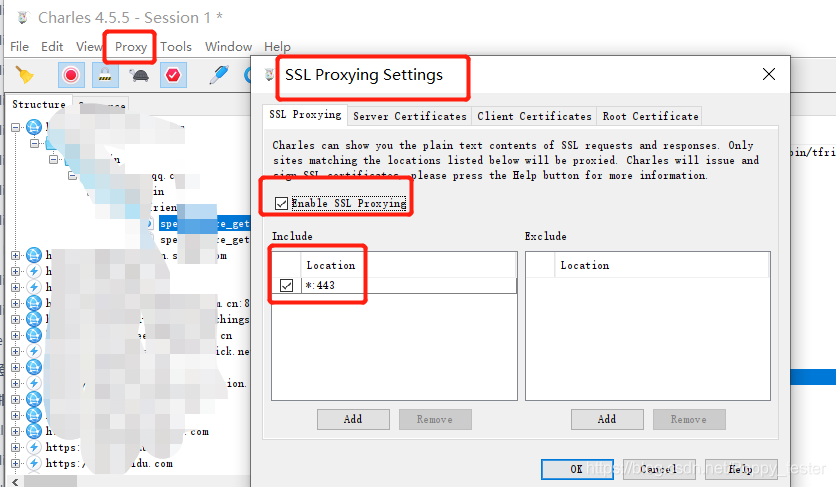The width and height of the screenshot is (836, 487).
Task: Open the Window menu
Action: tap(228, 47)
